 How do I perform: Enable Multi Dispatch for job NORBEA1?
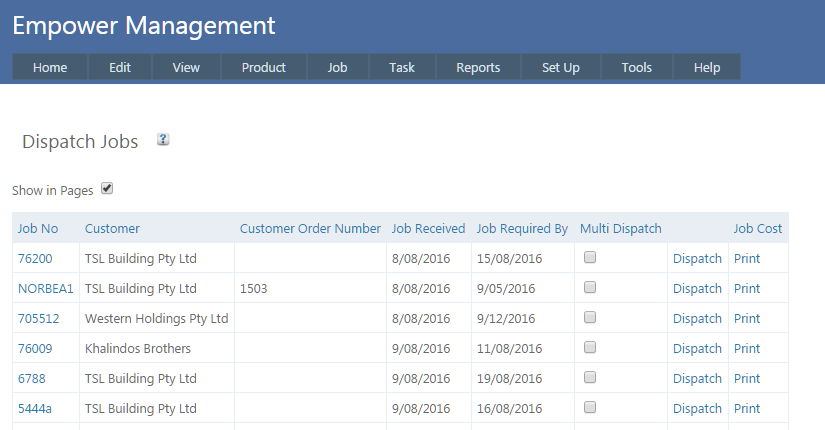[x=590, y=288]
